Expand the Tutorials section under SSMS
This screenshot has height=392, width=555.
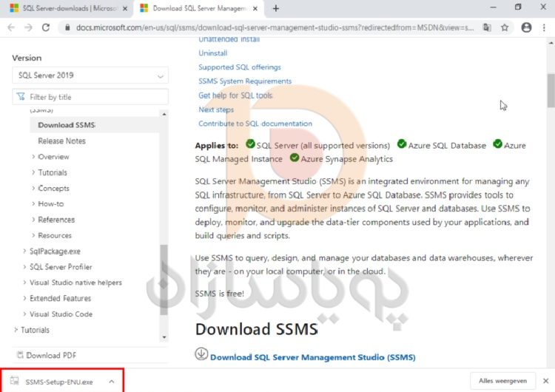click(34, 172)
